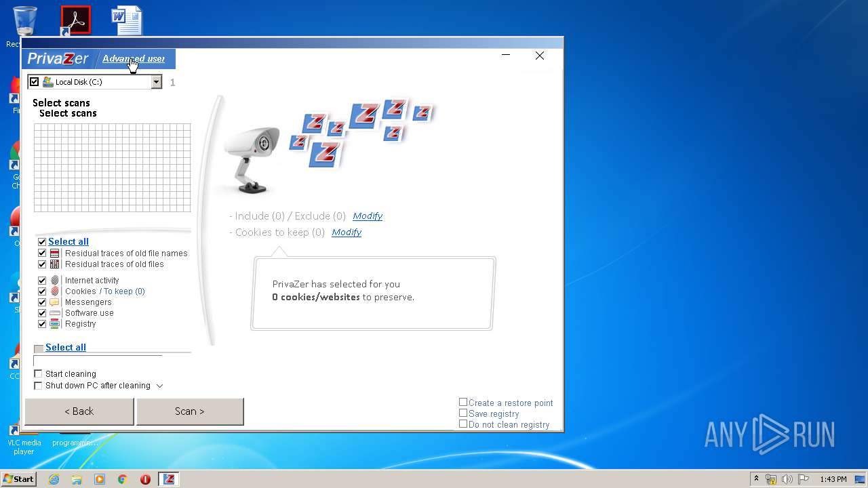Enable the Save registry checkbox
Screen dimensions: 868x488
(463, 413)
